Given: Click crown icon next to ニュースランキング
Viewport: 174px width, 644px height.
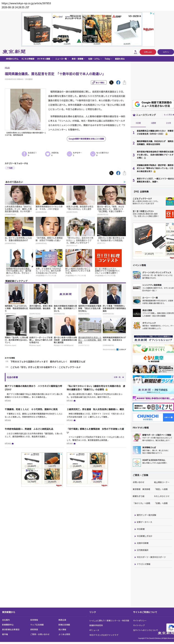Looking at the screenshot, I should click(134, 115).
